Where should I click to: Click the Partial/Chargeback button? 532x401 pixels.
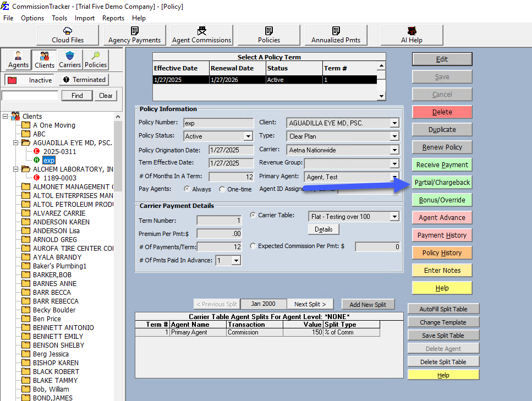click(x=442, y=182)
